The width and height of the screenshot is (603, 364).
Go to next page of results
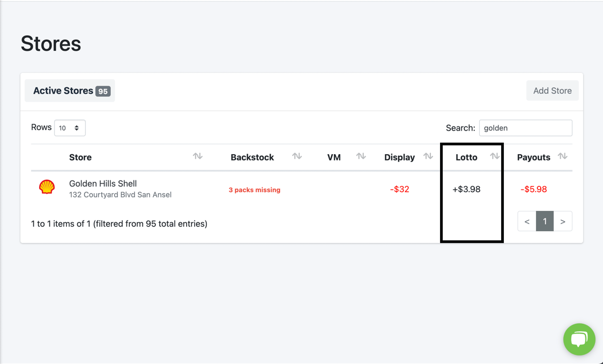562,221
